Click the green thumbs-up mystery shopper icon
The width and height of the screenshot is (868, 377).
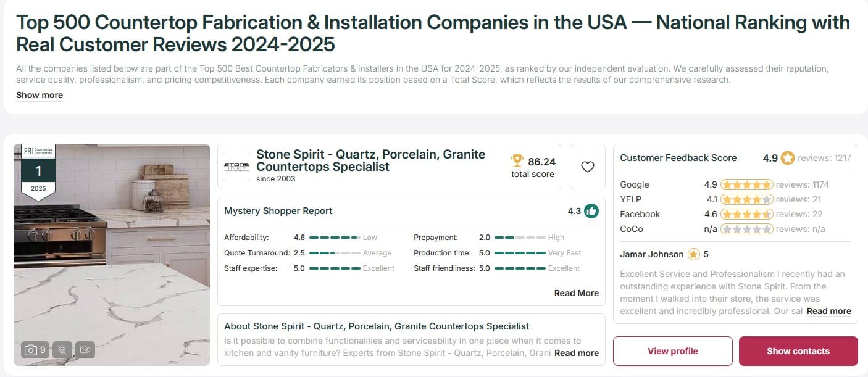click(x=591, y=211)
